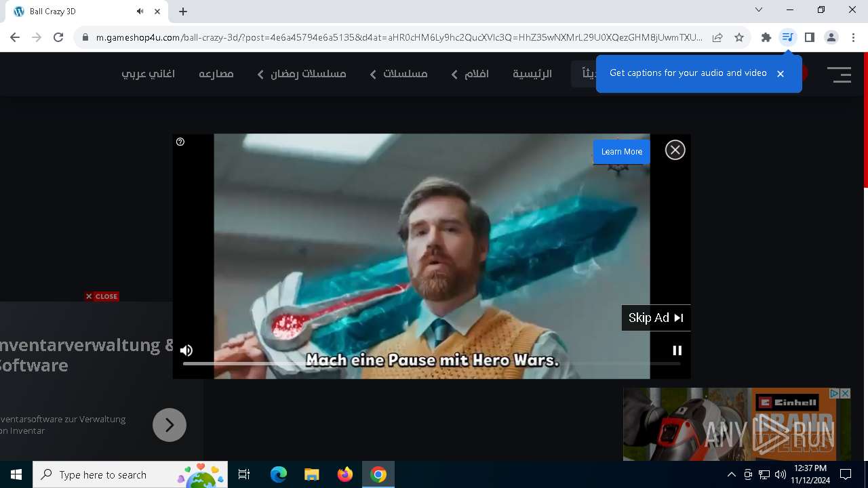
Task: Open the taskbar clock and date
Action: (810, 474)
